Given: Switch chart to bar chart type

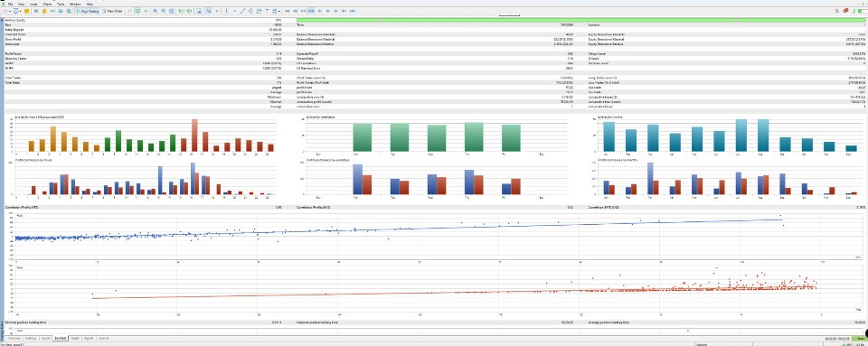Looking at the screenshot, I should [129, 11].
